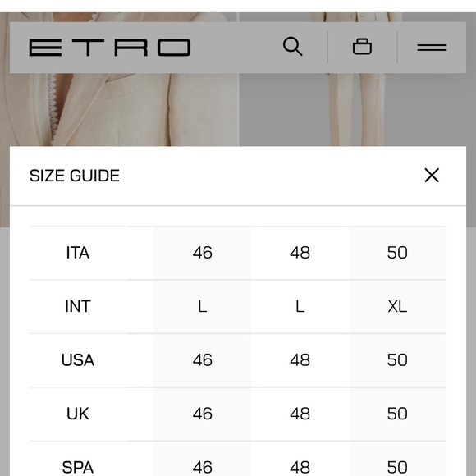Viewport: 476px width, 476px height.
Task: Click UK size 50 cell
Action: coord(397,414)
